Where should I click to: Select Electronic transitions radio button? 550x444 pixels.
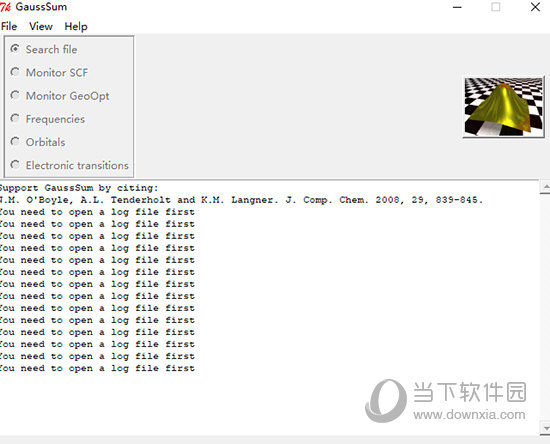(x=15, y=164)
